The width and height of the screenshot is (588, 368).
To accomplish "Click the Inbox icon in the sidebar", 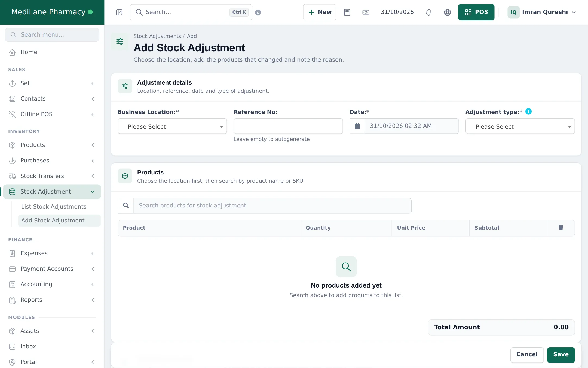I will pyautogui.click(x=12, y=346).
